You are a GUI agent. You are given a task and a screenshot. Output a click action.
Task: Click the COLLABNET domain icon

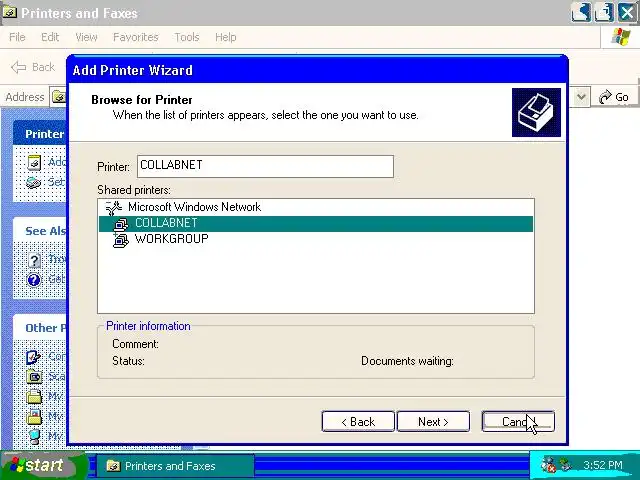pos(121,224)
